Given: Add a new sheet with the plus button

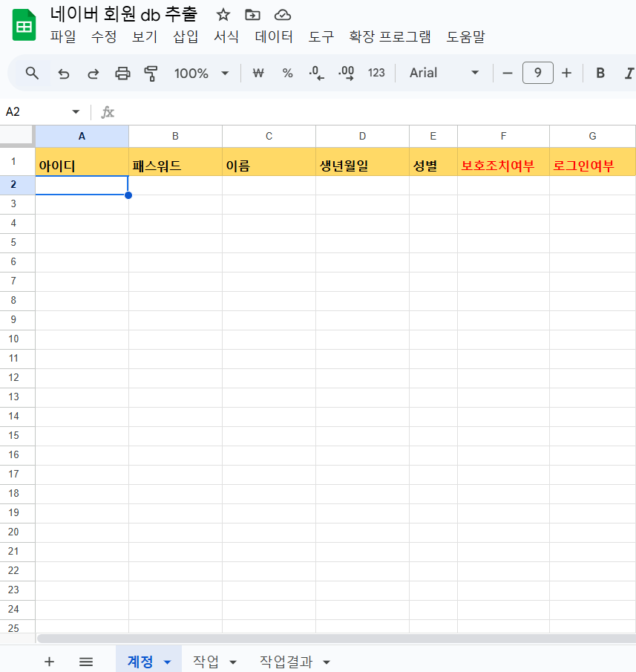Looking at the screenshot, I should pos(49,662).
